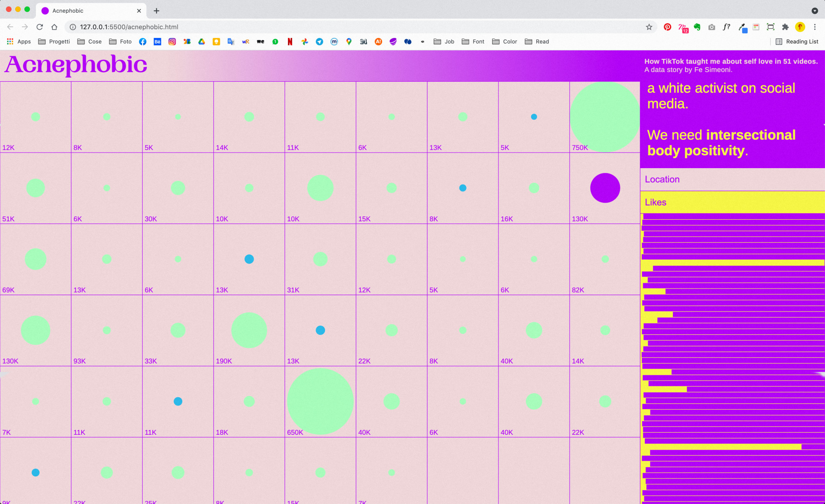The width and height of the screenshot is (825, 504).
Task: Select the Location filter section
Action: (733, 179)
